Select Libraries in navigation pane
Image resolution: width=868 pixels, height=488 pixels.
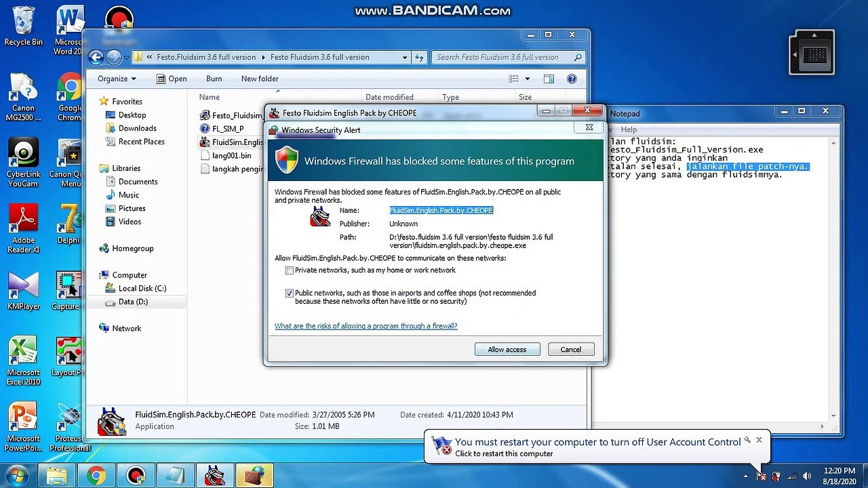pos(126,168)
